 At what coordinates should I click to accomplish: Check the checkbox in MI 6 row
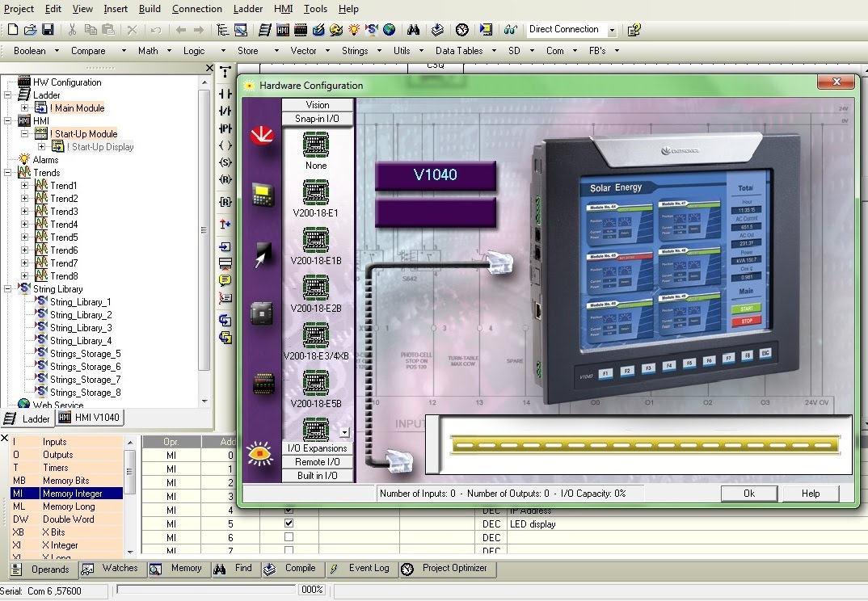[289, 537]
